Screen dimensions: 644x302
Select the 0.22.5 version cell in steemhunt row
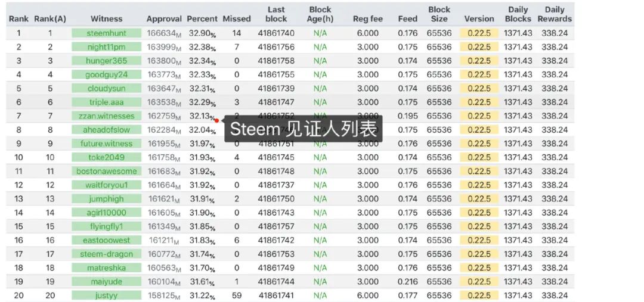(x=479, y=33)
